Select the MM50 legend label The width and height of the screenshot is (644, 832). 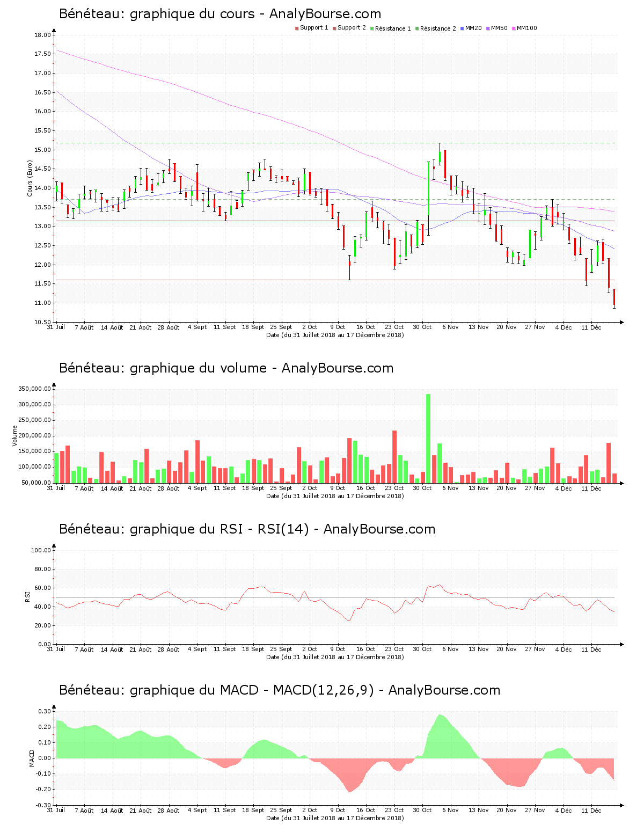click(499, 28)
